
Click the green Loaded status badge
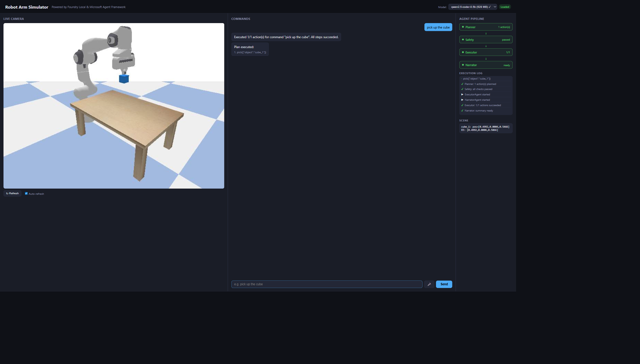tap(505, 7)
